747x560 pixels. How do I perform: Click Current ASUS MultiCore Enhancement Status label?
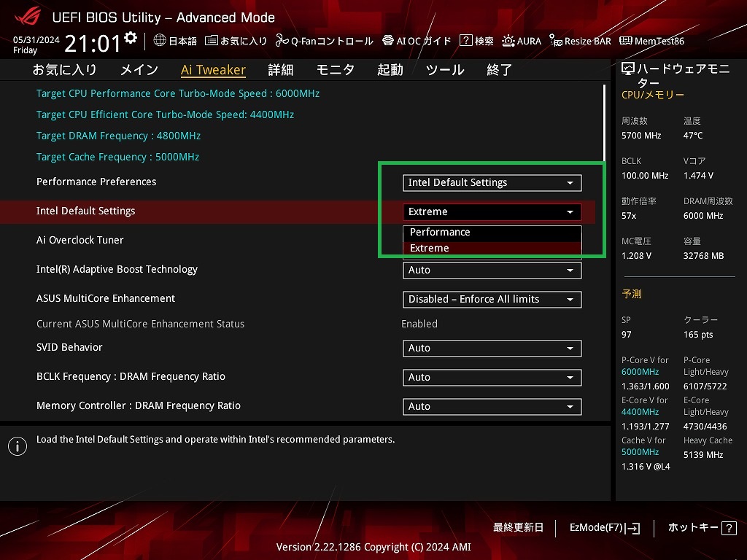[x=141, y=324]
